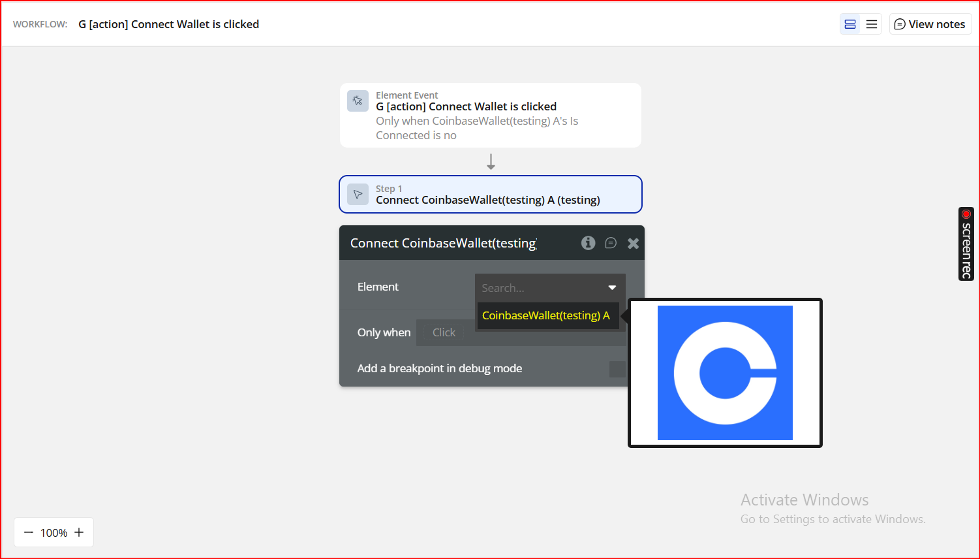
Task: Open the info icon in the property panel
Action: pos(589,243)
